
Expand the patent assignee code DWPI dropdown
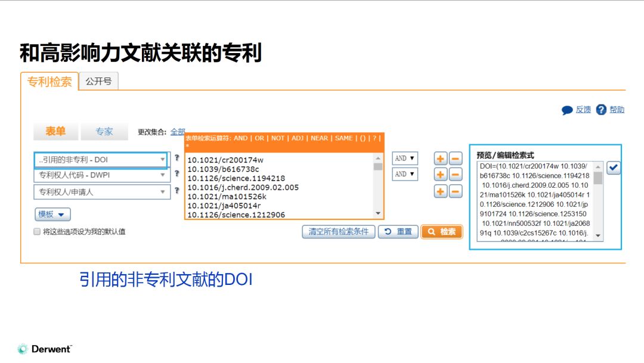pyautogui.click(x=102, y=175)
